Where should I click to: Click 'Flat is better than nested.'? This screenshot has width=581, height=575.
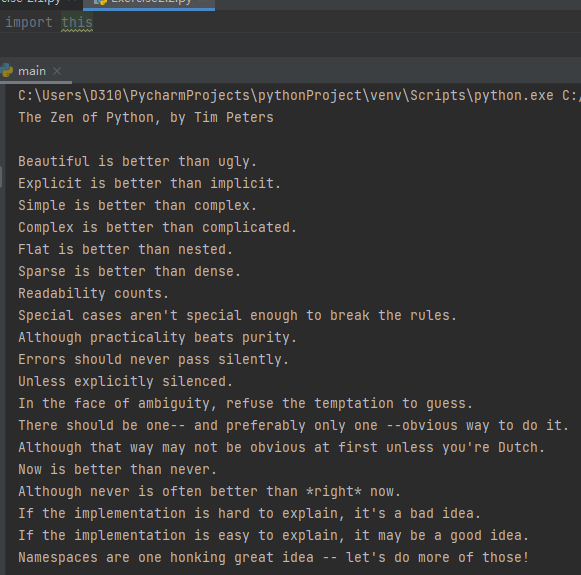coord(126,249)
